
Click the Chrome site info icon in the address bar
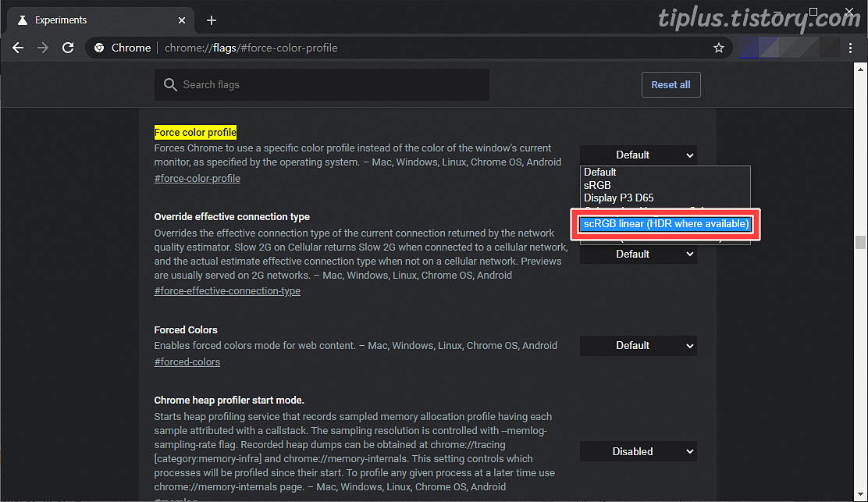pyautogui.click(x=99, y=48)
